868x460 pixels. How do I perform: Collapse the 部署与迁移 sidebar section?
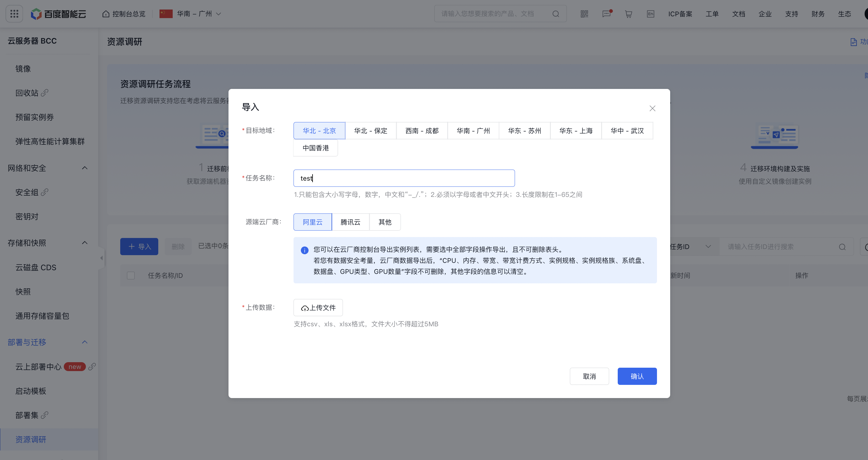(x=85, y=342)
